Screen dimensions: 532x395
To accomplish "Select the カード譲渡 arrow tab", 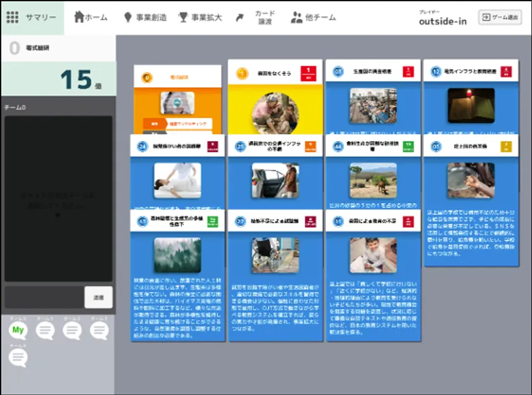I will (x=255, y=18).
